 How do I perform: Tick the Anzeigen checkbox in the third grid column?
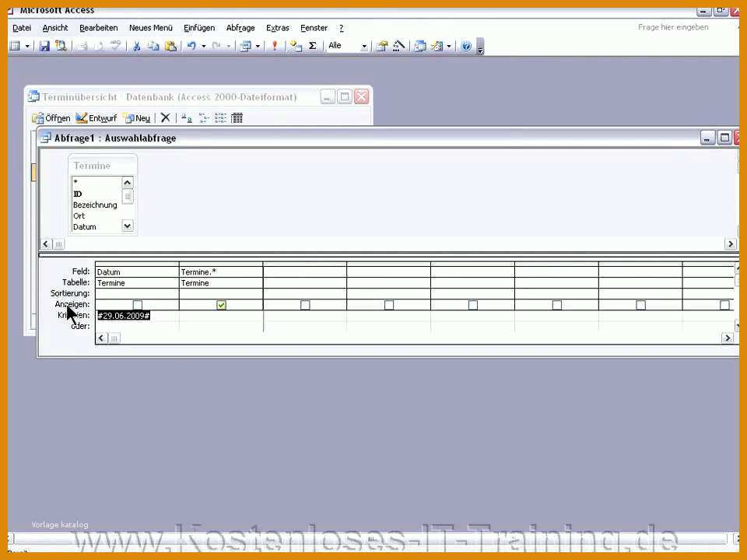pyautogui.click(x=305, y=305)
